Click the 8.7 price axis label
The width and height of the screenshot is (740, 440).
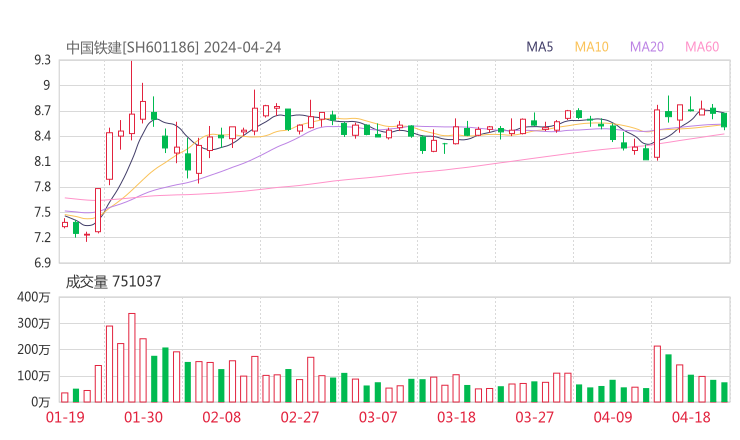(42, 111)
